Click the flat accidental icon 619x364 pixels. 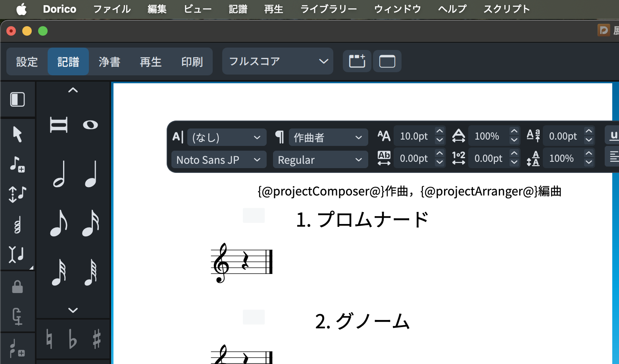pyautogui.click(x=73, y=339)
